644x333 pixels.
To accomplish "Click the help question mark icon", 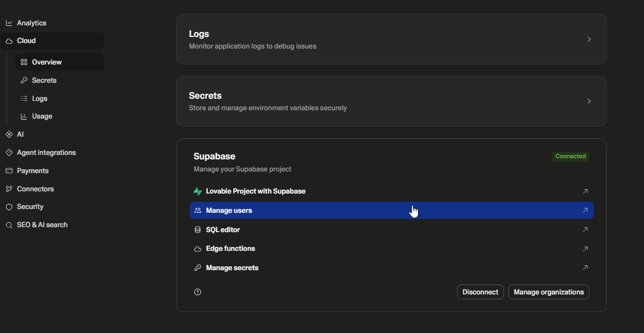I will click(x=197, y=292).
